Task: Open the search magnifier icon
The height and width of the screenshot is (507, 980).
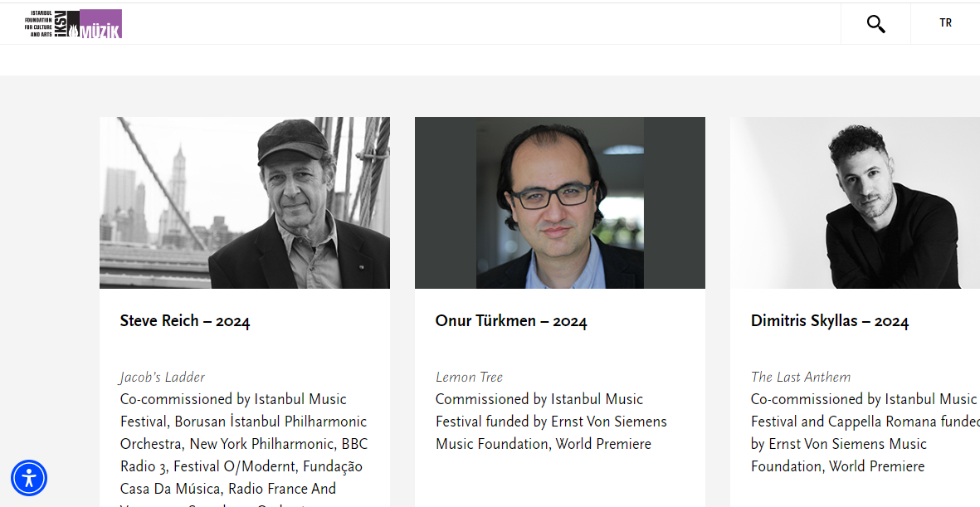Action: click(x=875, y=24)
